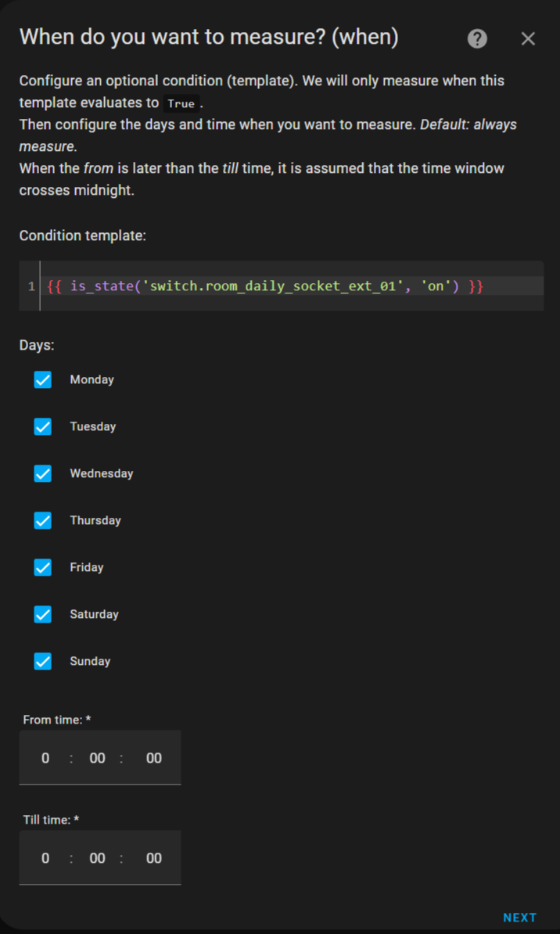Click the Saturday label text
The image size is (560, 934).
coord(94,614)
